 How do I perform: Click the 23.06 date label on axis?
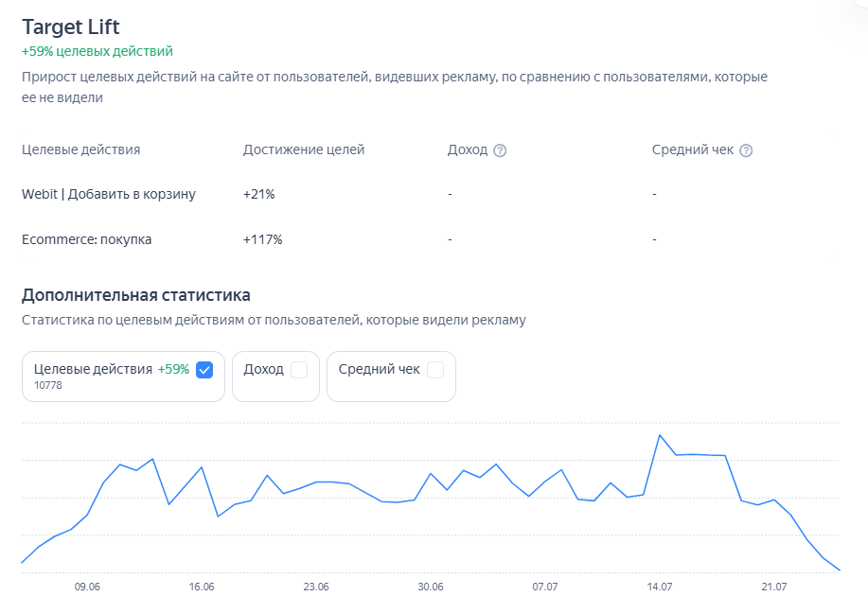(316, 587)
